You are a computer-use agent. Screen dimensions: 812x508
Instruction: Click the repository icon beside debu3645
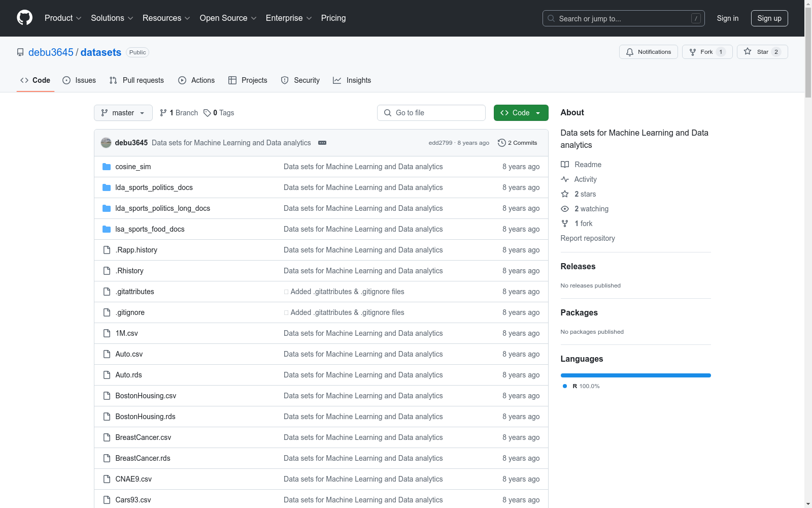pos(20,52)
